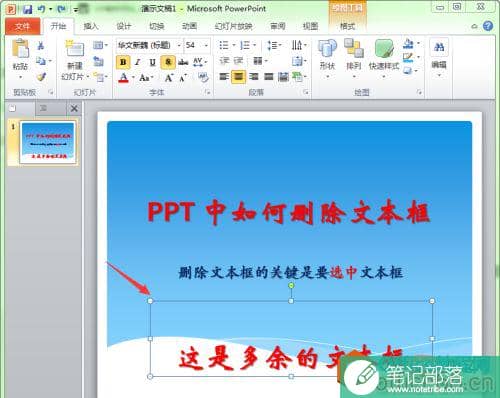
Task: Toggle Italic formatting button
Action: pyautogui.click(x=138, y=62)
